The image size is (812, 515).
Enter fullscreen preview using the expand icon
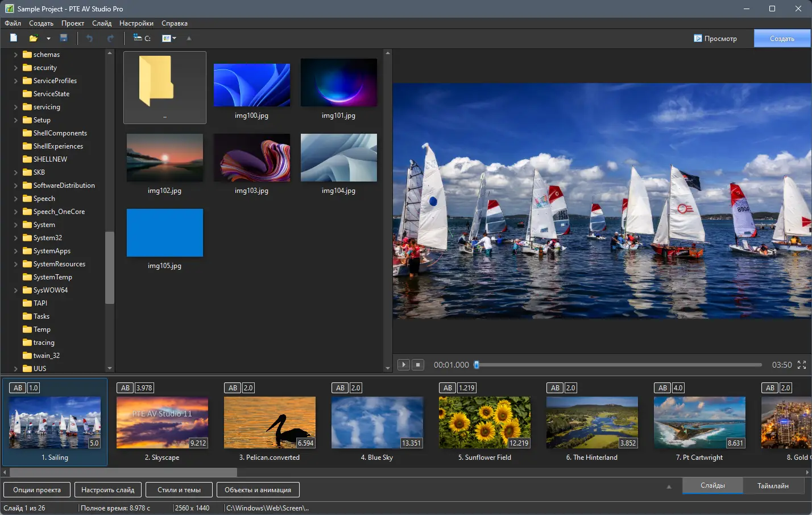tap(802, 365)
